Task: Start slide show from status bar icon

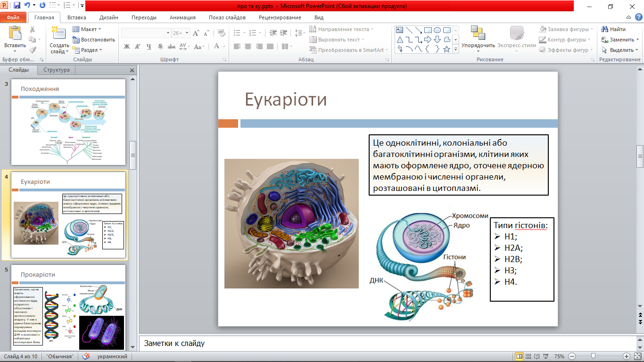Action: (545, 356)
